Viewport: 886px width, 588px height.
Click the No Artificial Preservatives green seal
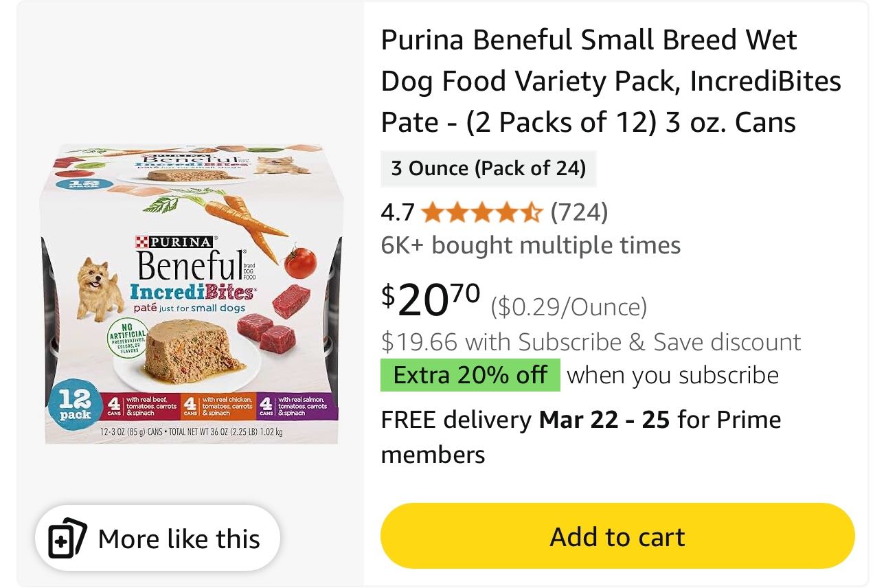click(x=126, y=338)
